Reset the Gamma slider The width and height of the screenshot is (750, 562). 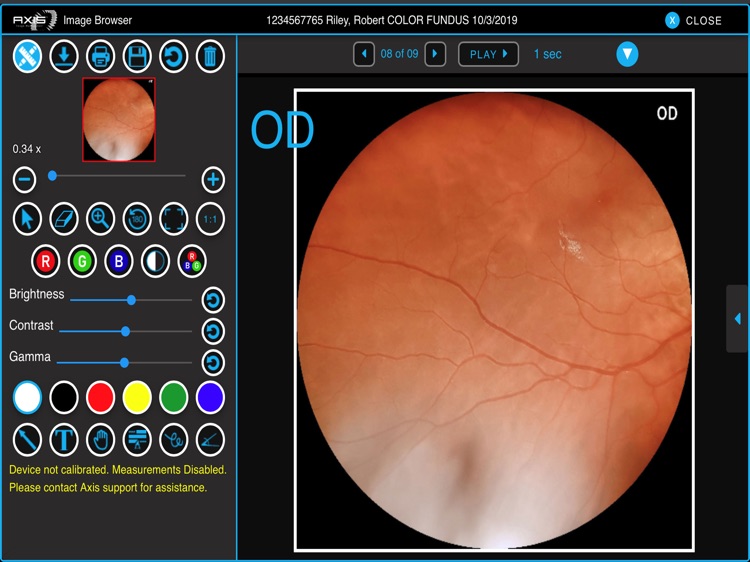pyautogui.click(x=213, y=363)
